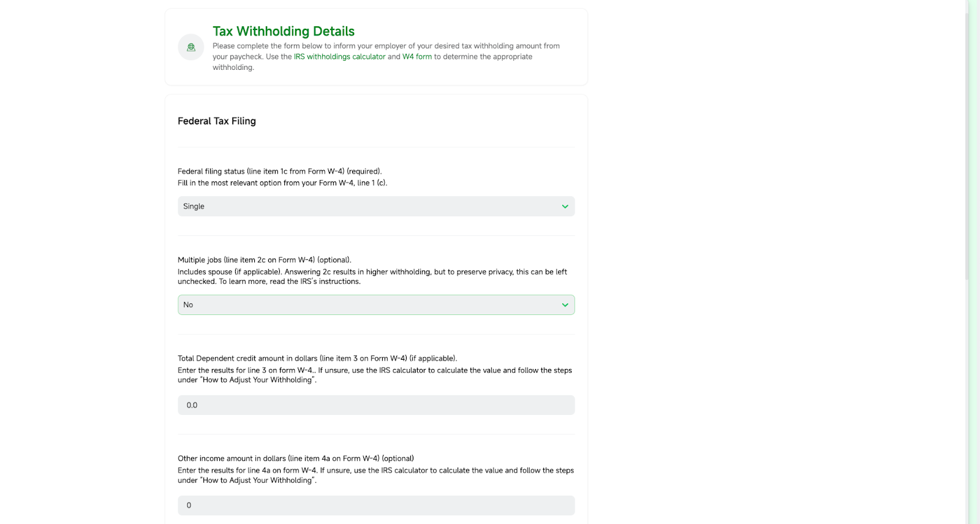The width and height of the screenshot is (980, 524).
Task: Click the Other income amount label
Action: [x=296, y=458]
